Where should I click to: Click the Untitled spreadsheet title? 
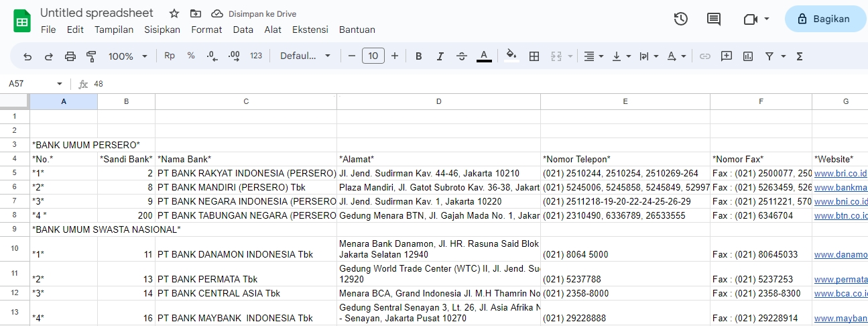point(97,13)
